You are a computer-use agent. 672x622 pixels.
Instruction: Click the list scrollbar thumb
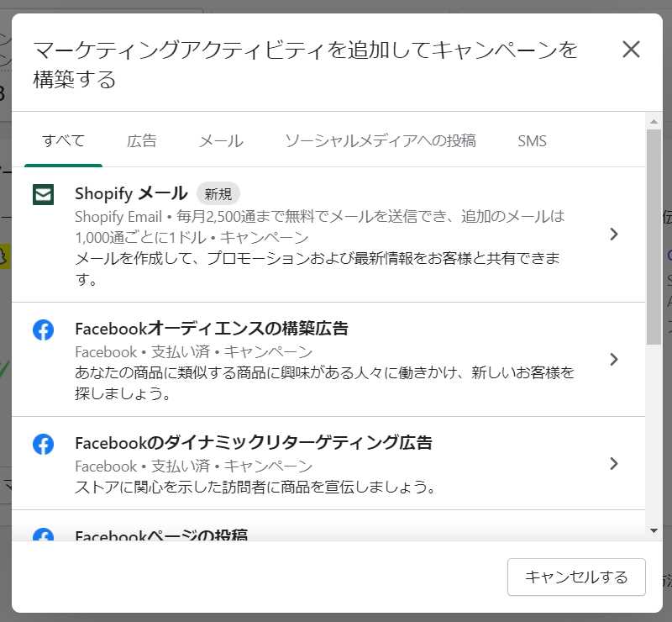[x=654, y=236]
